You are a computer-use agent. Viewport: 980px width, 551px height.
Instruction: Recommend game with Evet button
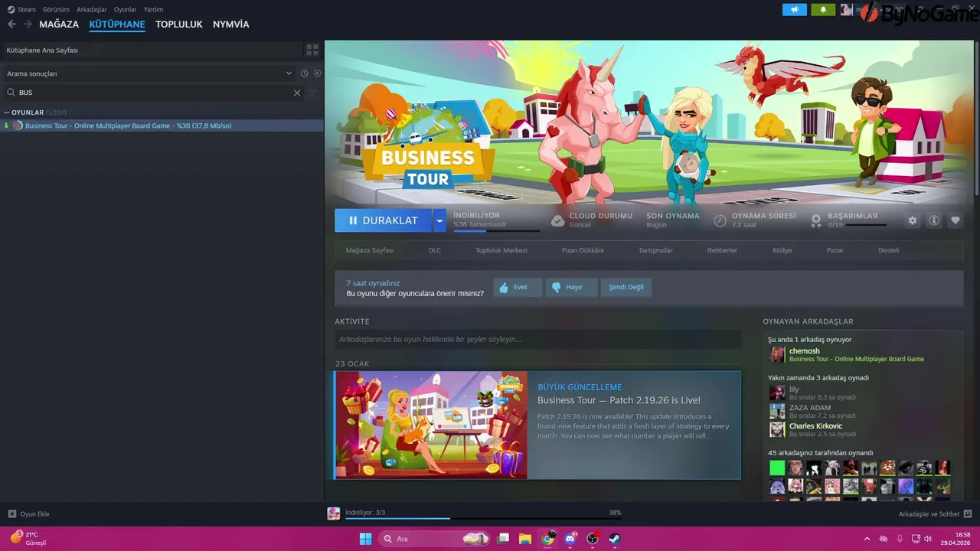[x=518, y=288]
